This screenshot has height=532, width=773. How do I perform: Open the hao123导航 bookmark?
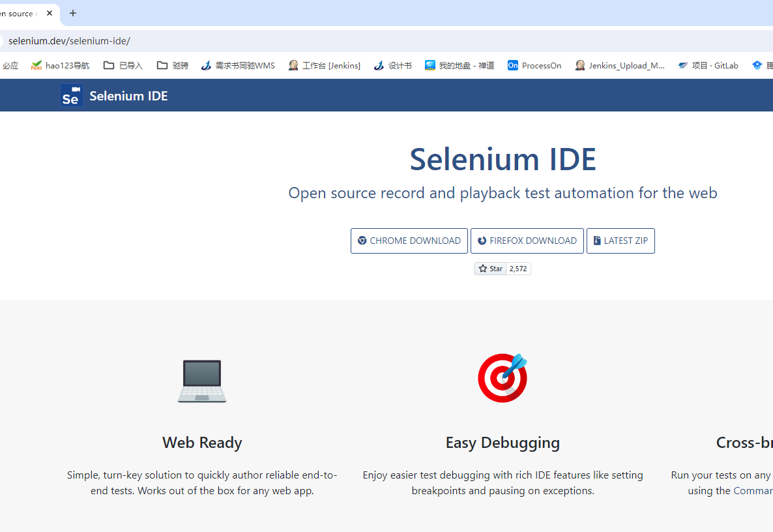(60, 66)
